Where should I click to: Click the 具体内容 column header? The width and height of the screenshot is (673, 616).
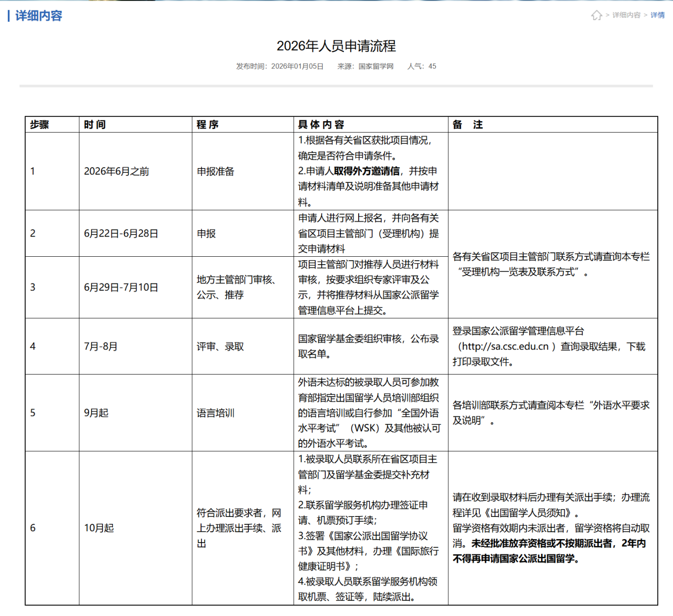coord(321,125)
